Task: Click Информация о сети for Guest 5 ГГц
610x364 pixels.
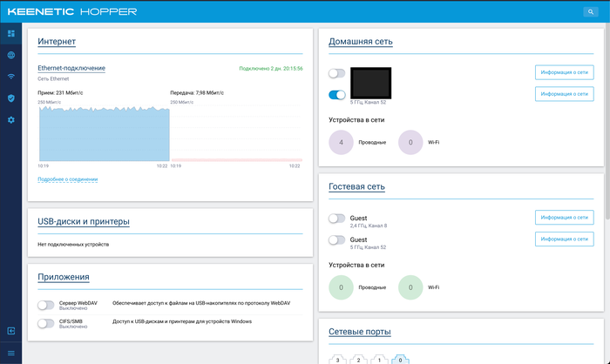Action: click(x=564, y=239)
